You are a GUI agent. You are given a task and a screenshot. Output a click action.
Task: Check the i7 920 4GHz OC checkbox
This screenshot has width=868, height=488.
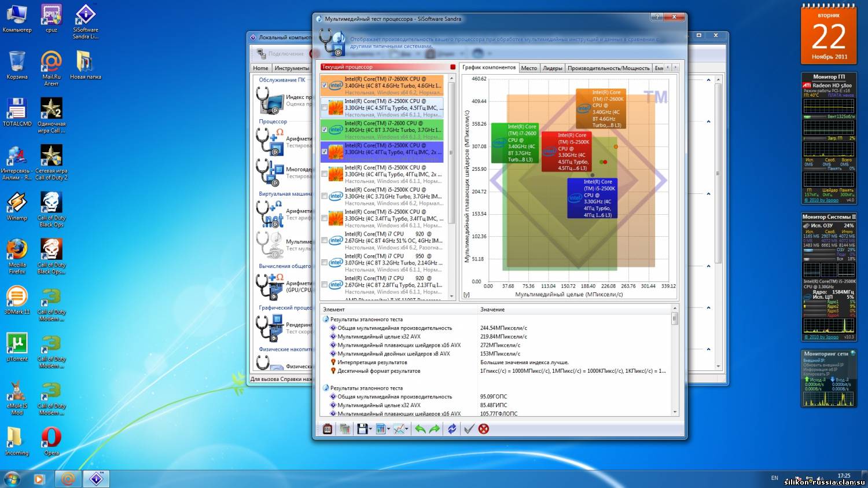pyautogui.click(x=324, y=240)
